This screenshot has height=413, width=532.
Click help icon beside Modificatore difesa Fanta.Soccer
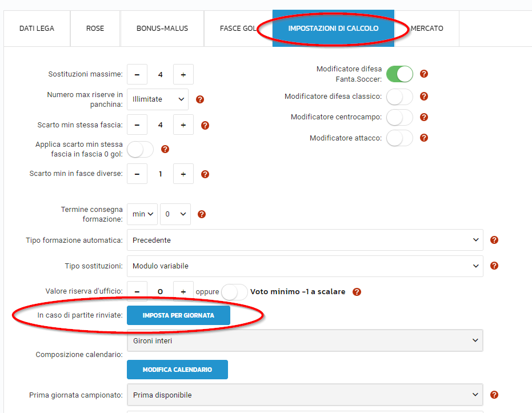pos(424,74)
